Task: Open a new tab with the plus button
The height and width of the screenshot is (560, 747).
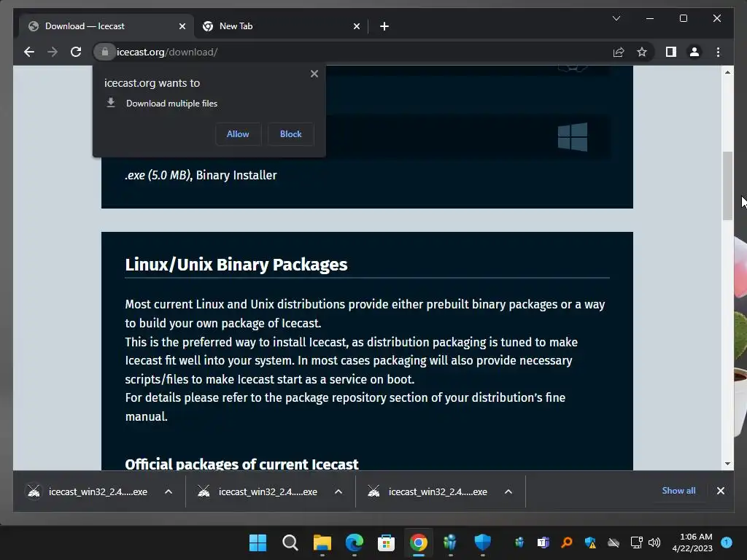Action: pos(384,26)
